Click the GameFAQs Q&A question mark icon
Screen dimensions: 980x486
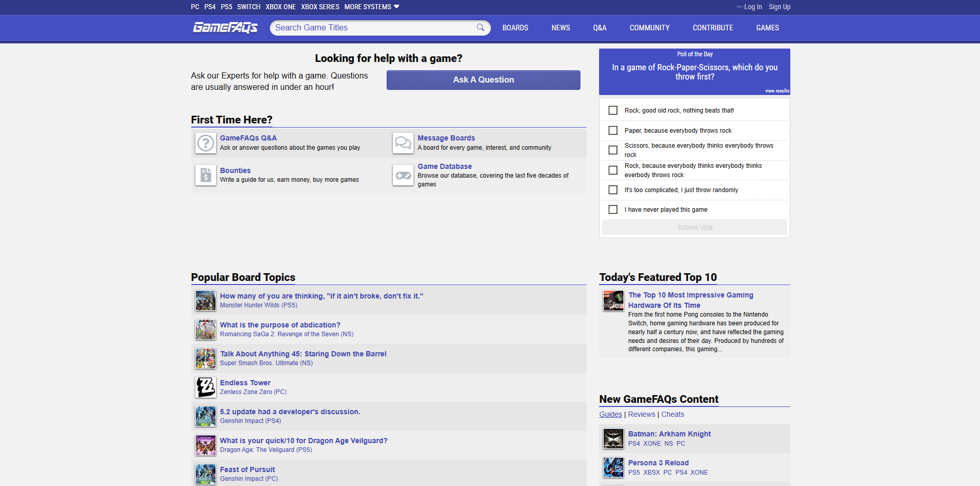[x=206, y=143]
